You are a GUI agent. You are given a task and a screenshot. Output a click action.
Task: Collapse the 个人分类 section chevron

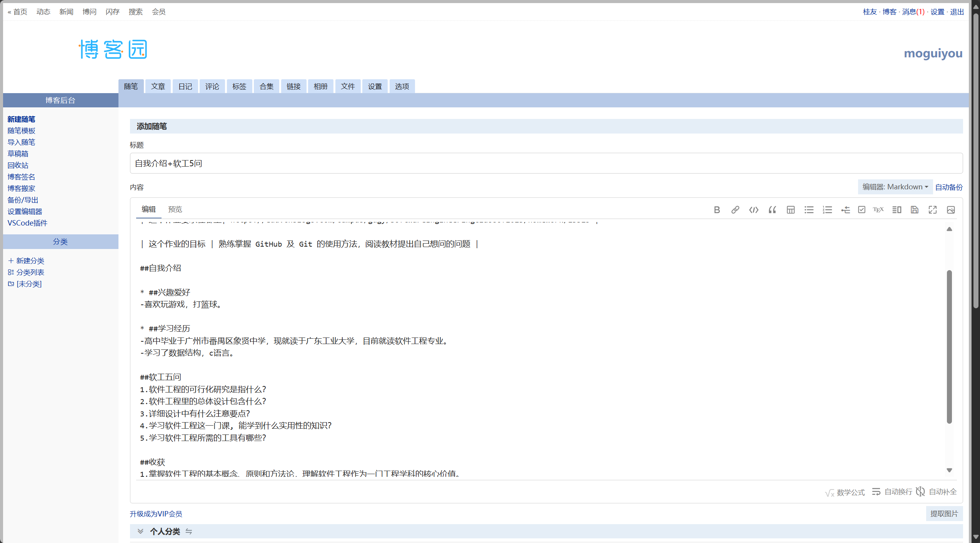pos(140,531)
